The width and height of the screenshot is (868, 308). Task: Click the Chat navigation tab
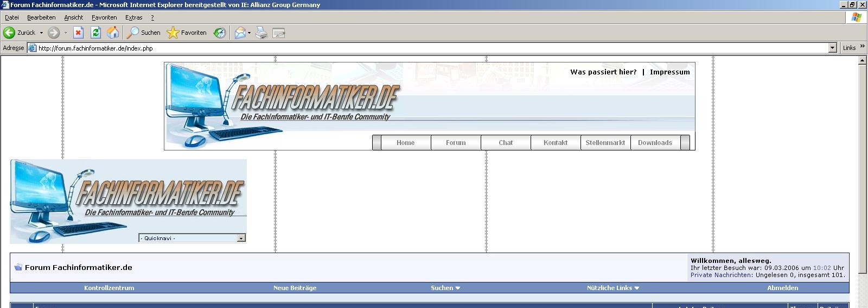click(x=506, y=142)
